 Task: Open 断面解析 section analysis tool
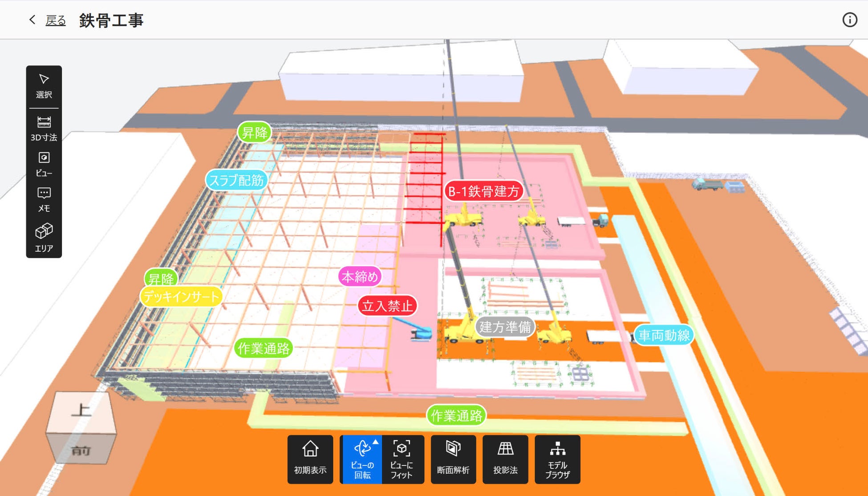(453, 459)
